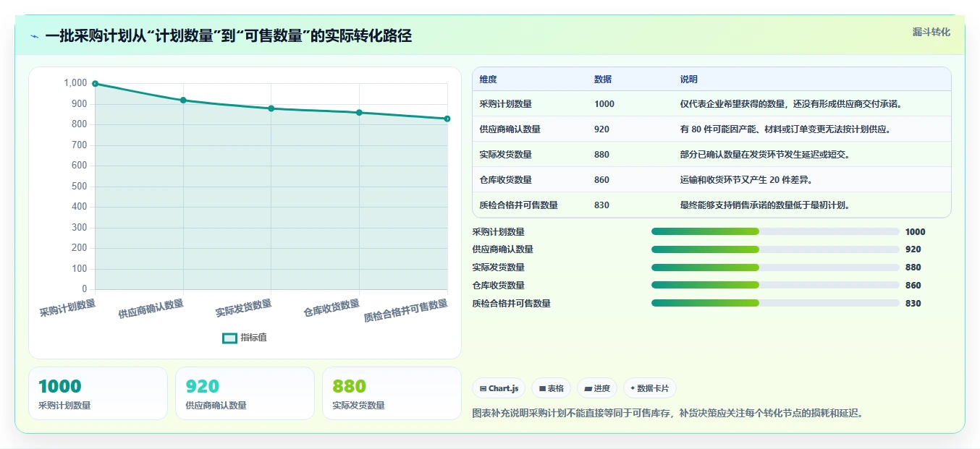The height and width of the screenshot is (449, 980).
Task: Click the 供应商确认数量 progress bar showing 920
Action: [x=775, y=249]
